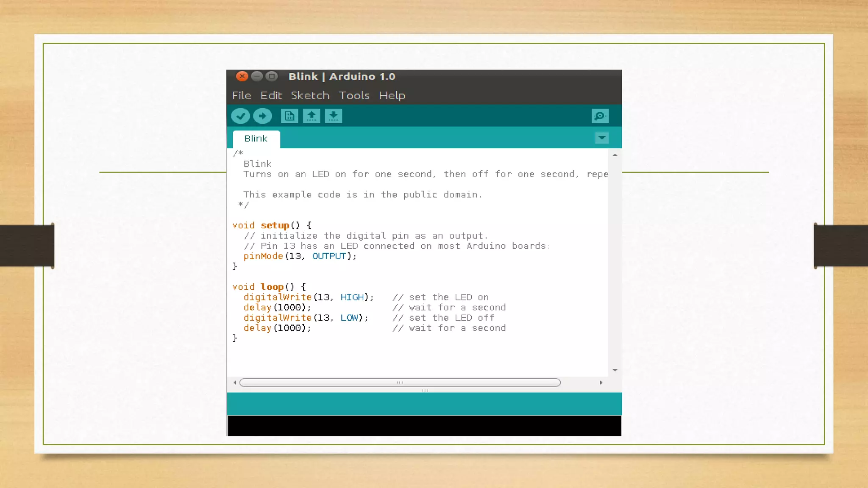The height and width of the screenshot is (488, 868).
Task: Click the scroll right arrow
Action: (x=601, y=383)
